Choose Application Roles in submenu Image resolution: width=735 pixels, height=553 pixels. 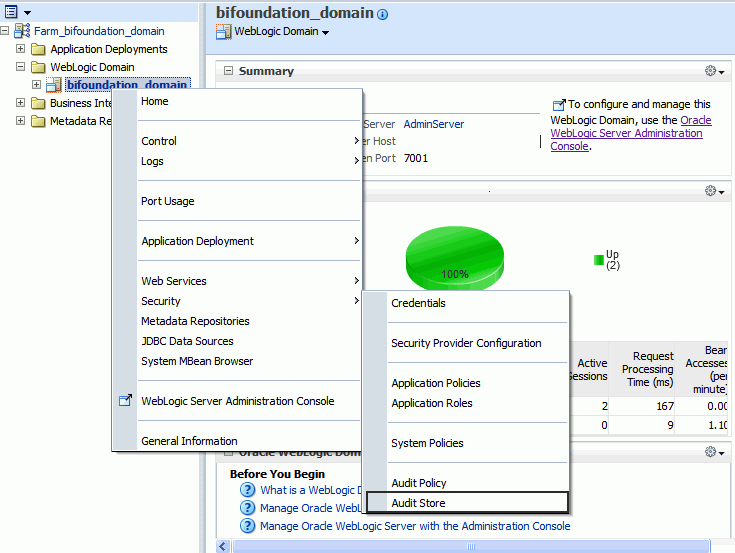(432, 403)
